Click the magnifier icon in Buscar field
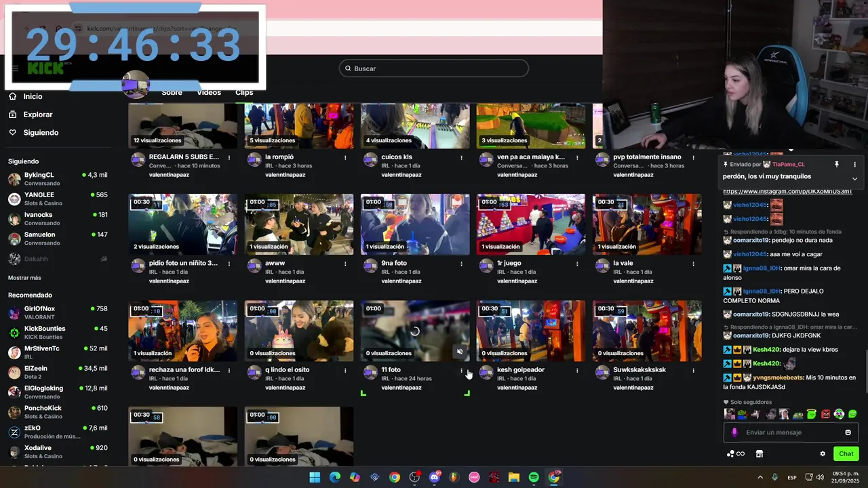This screenshot has height=488, width=868. tap(348, 68)
